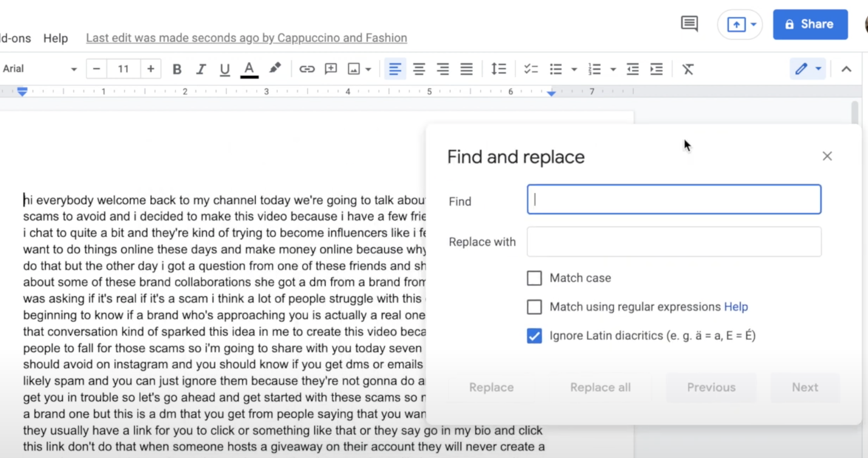Click the Help link for regular expressions
The image size is (868, 458).
(736, 307)
